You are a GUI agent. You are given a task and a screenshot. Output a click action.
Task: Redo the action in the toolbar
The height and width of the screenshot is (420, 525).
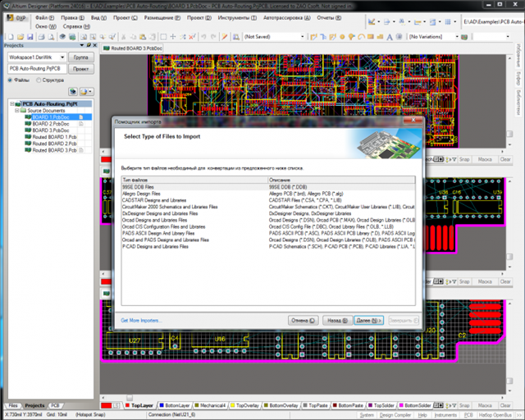coord(213,37)
